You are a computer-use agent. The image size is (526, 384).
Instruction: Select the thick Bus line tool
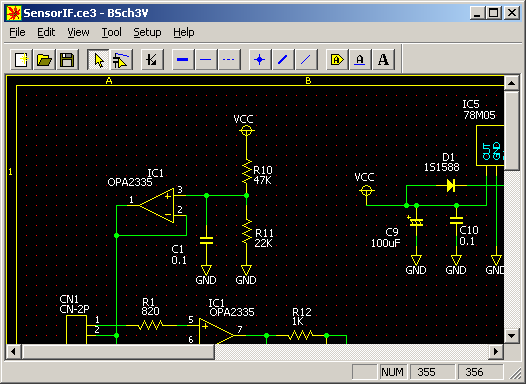coord(183,60)
